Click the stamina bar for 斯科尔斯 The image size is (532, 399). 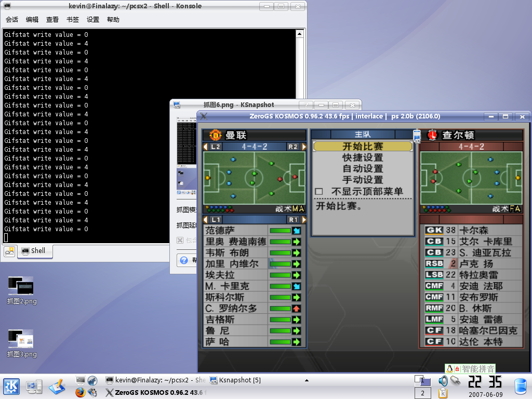pyautogui.click(x=280, y=297)
